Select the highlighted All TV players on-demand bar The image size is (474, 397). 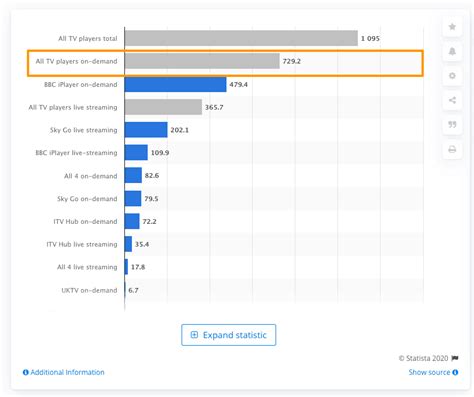202,61
